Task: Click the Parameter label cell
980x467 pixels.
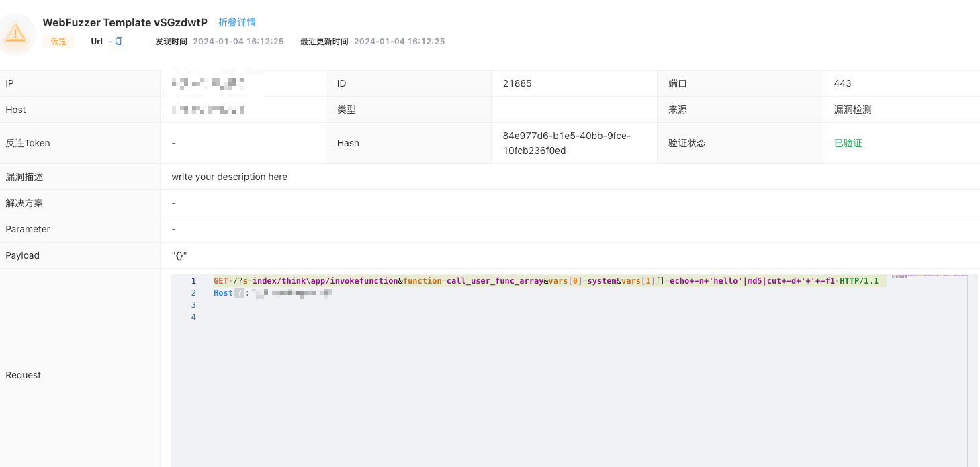Action: 80,229
